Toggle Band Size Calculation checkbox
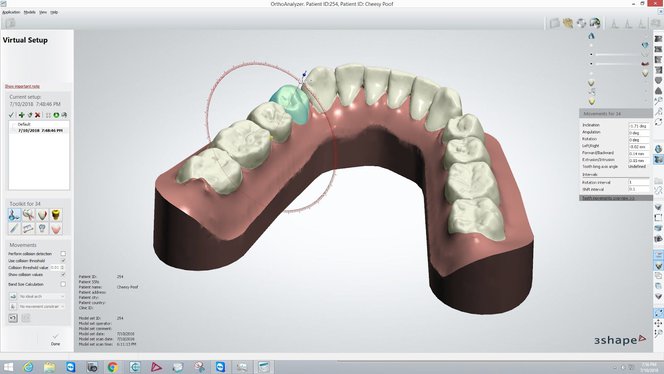Screen dimensions: 664x374 [63, 284]
